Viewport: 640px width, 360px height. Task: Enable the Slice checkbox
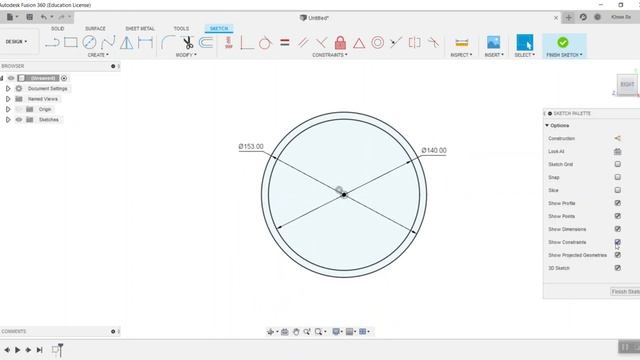(x=618, y=190)
